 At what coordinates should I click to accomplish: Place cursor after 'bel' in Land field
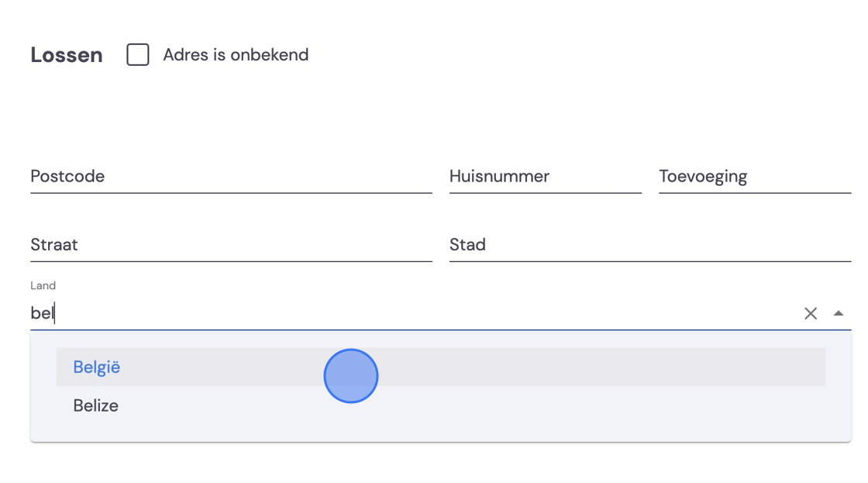(x=55, y=313)
